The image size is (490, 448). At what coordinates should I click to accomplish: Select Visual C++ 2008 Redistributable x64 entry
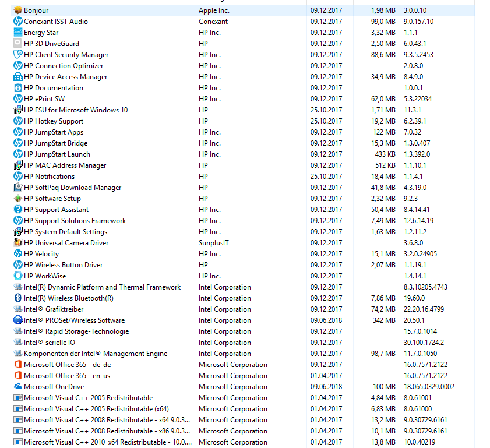[243, 420]
